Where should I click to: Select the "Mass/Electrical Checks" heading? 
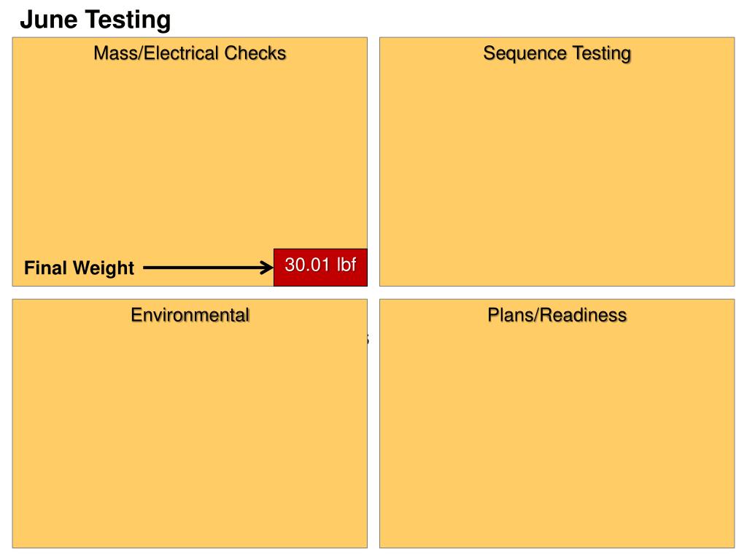tap(190, 53)
